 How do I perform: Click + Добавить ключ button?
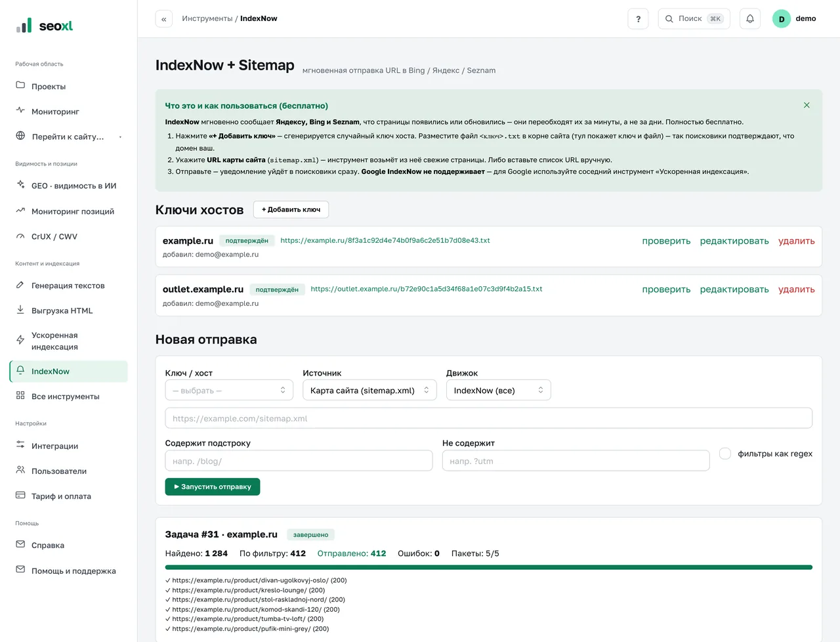(291, 209)
